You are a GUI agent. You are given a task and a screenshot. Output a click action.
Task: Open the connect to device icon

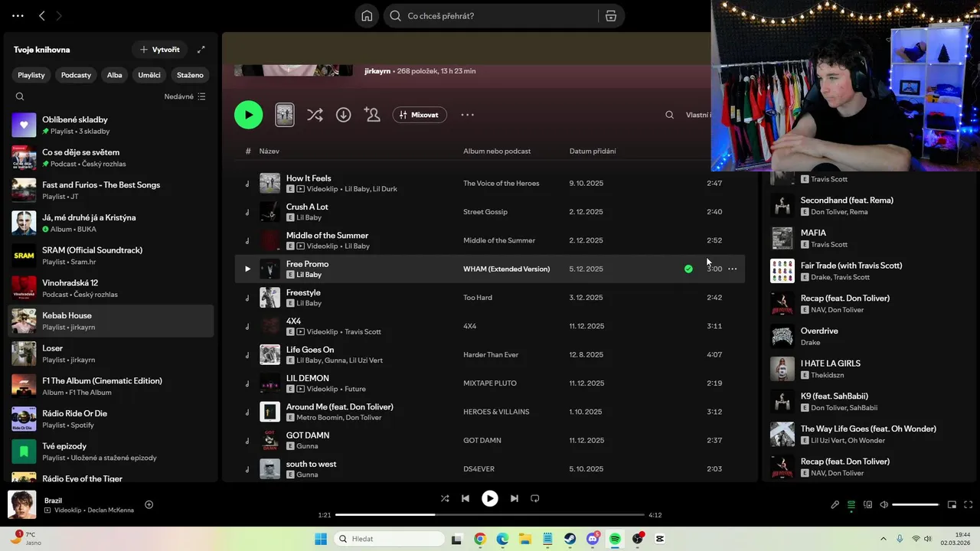pos(868,504)
